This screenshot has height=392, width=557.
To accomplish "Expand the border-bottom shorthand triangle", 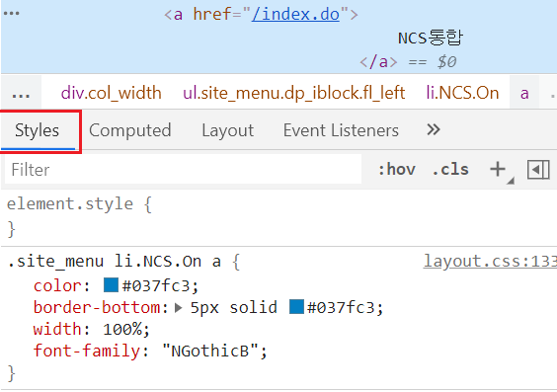I will click(179, 307).
